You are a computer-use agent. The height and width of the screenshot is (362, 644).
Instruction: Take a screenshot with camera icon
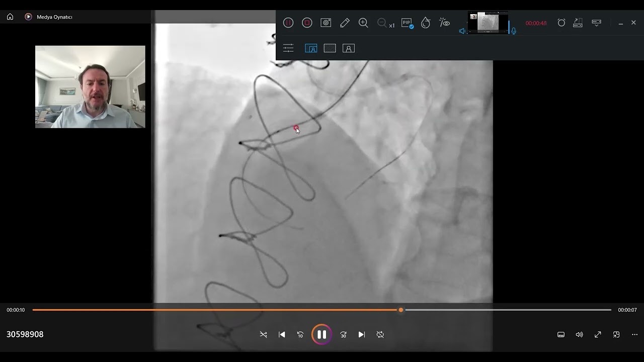[326, 23]
